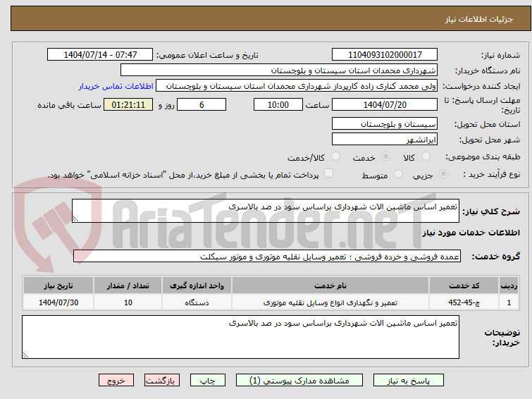Viewport: 532px width, 399px height.
Task: Click the گروه خدمت field
Action: coord(267,257)
